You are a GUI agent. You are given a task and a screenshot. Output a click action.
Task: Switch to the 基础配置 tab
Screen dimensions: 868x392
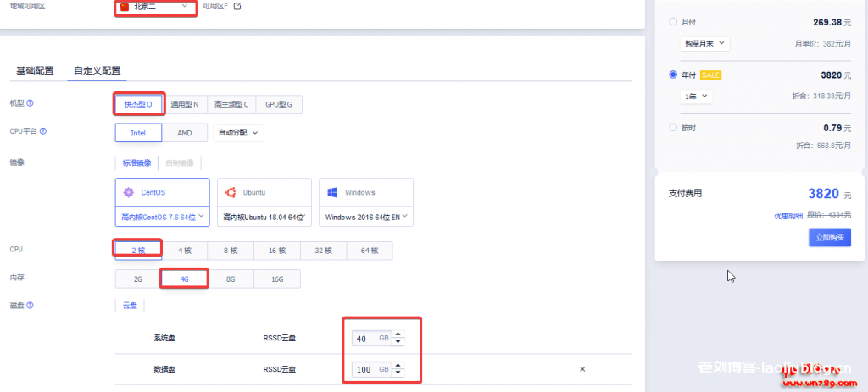pyautogui.click(x=35, y=70)
